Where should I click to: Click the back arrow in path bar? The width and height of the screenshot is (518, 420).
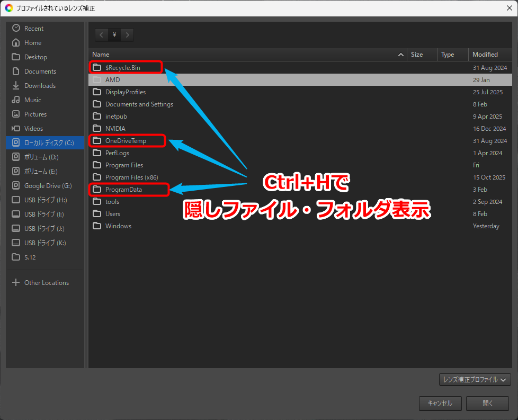pos(102,35)
